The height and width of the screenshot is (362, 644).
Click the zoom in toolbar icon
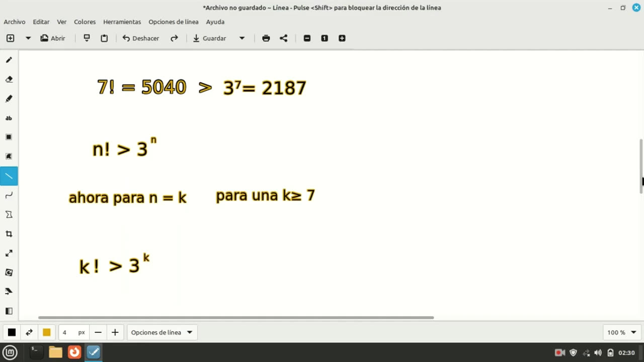[342, 38]
